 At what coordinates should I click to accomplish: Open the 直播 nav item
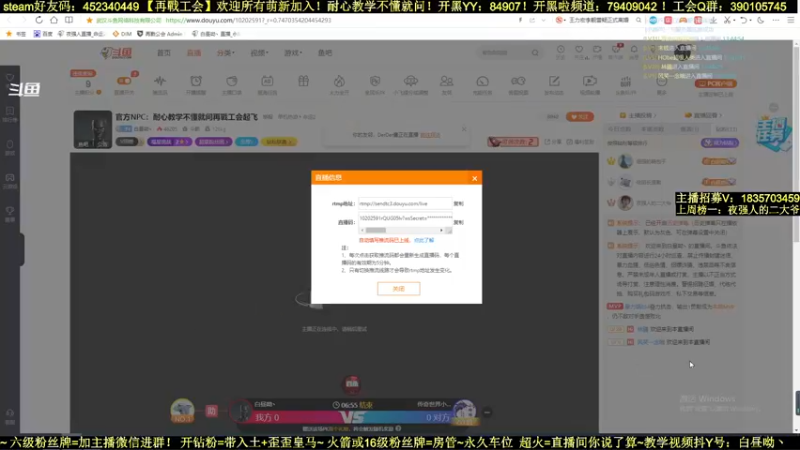point(194,53)
